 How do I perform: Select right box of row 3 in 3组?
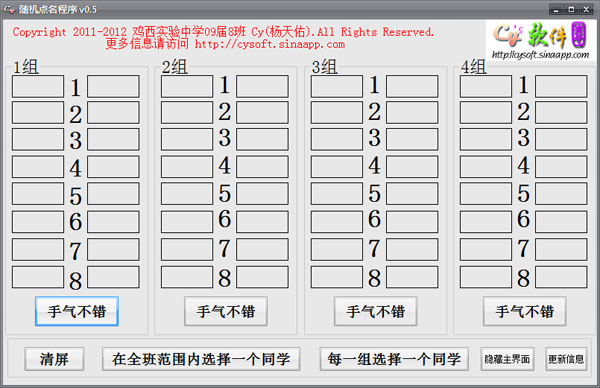click(x=412, y=139)
